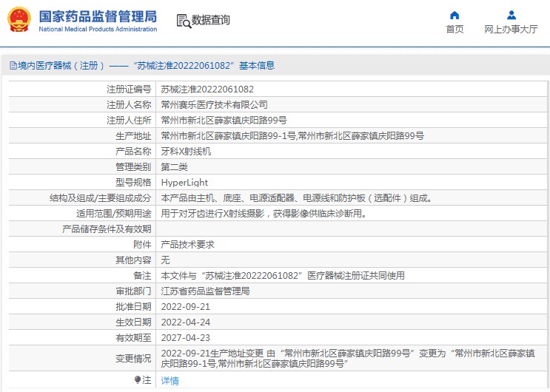Click the 网上办事大厅 label
Screen dimensions: 550x392
pyautogui.click(x=511, y=29)
